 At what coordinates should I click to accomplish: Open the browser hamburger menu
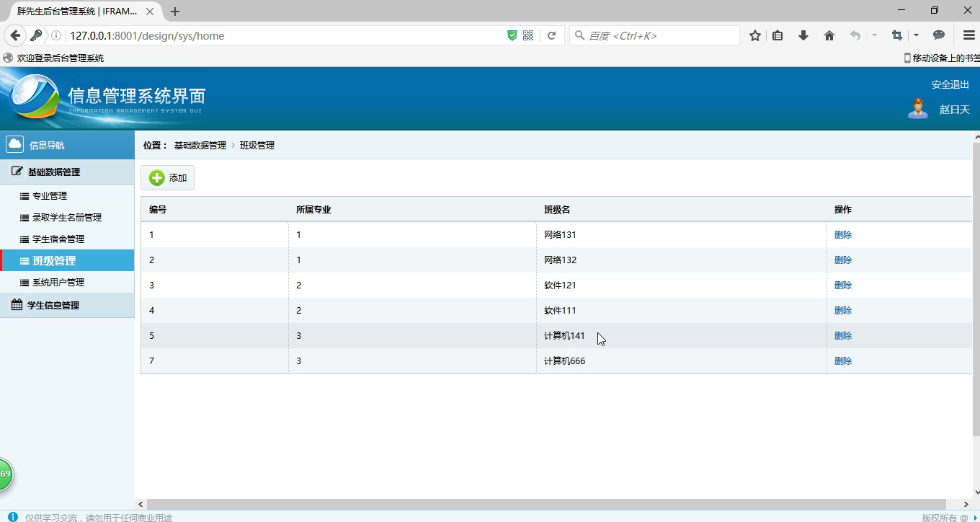coord(969,35)
